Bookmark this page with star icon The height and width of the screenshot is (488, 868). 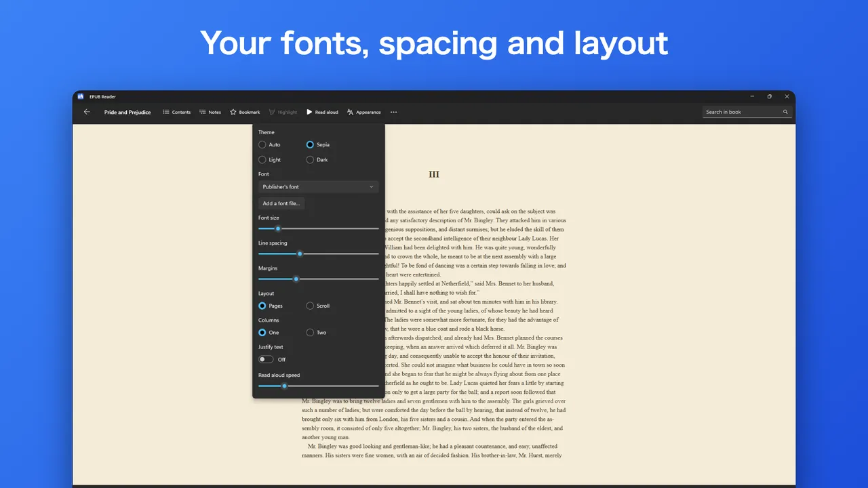(245, 112)
